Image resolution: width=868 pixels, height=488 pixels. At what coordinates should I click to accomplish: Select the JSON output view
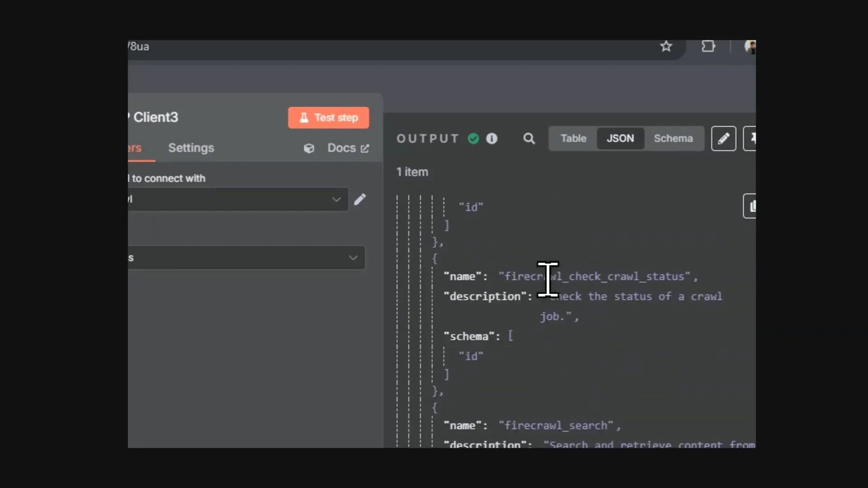tap(620, 138)
